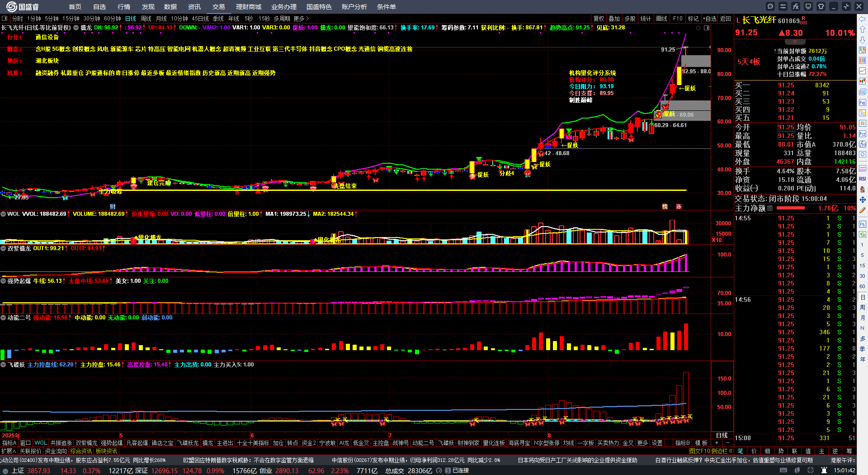Select the 筹 chip distribution tab
868x475 pixels.
(x=849, y=451)
